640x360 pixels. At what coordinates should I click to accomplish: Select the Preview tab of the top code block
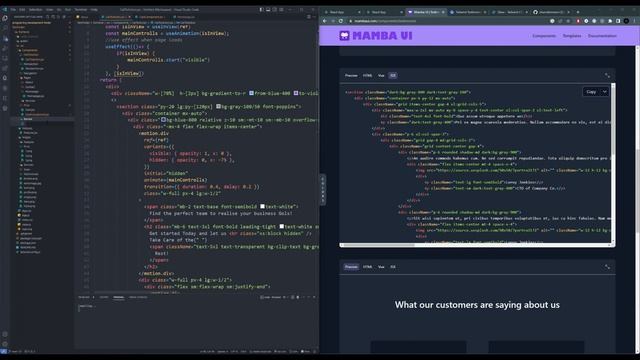point(351,76)
